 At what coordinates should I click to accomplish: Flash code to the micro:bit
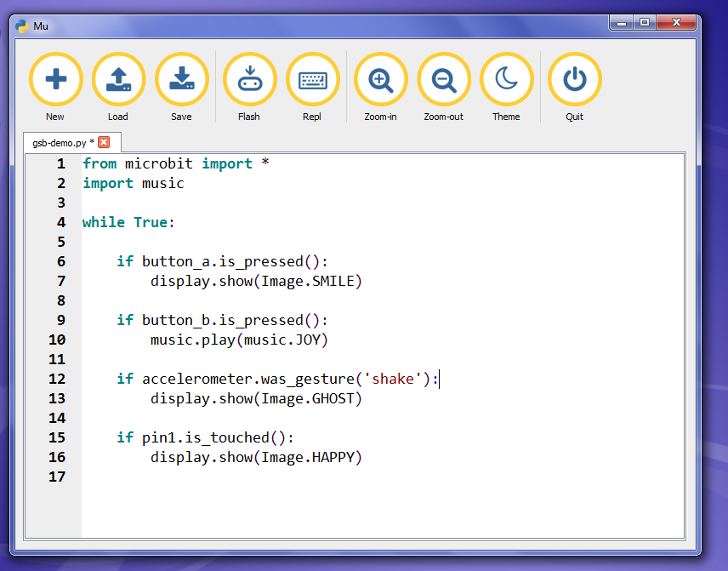click(249, 80)
